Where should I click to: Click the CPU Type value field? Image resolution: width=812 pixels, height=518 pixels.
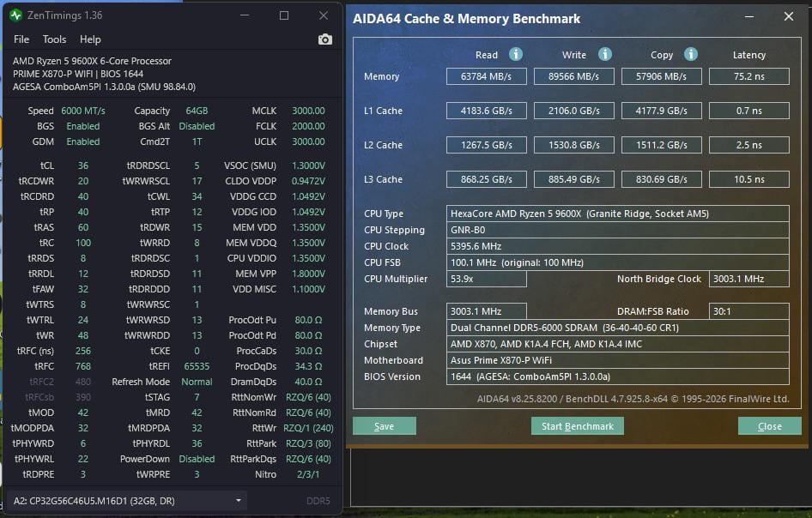pos(618,214)
